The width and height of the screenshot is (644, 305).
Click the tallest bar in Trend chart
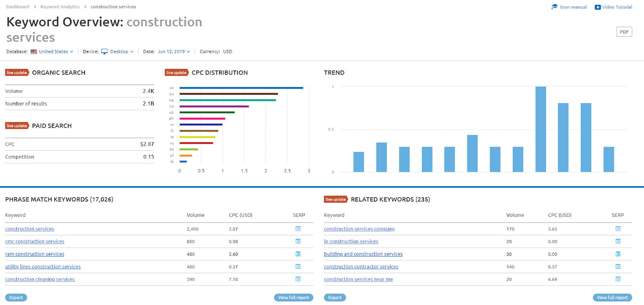[x=541, y=129]
